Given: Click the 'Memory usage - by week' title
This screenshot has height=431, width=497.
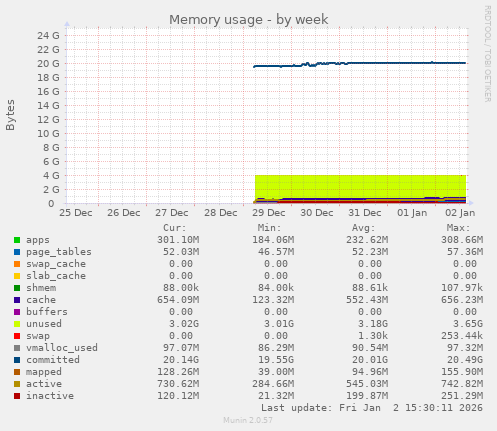Looking at the screenshot, I should point(249,20).
